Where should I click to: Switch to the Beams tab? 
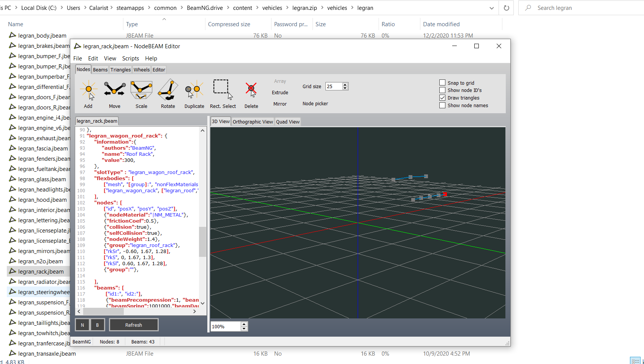(100, 70)
